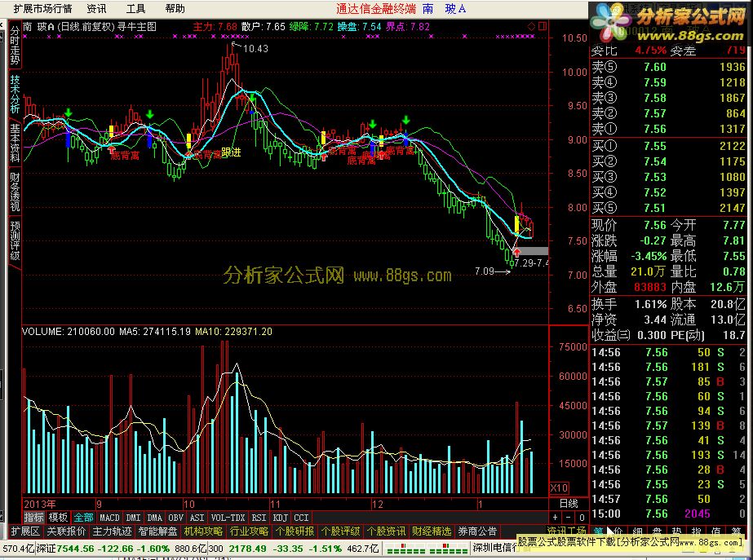Choose the 全部 indicator tab
This screenshot has height=560, width=753.
pos(83,518)
